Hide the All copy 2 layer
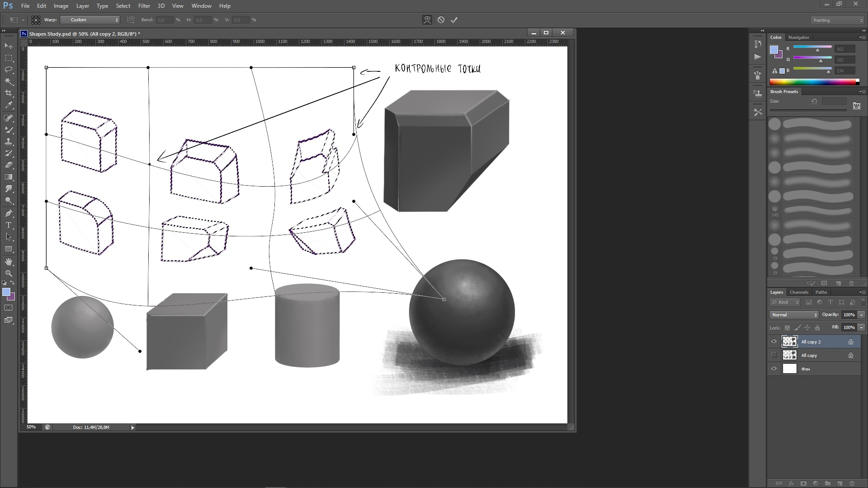Image resolution: width=868 pixels, height=488 pixels. pyautogui.click(x=774, y=342)
